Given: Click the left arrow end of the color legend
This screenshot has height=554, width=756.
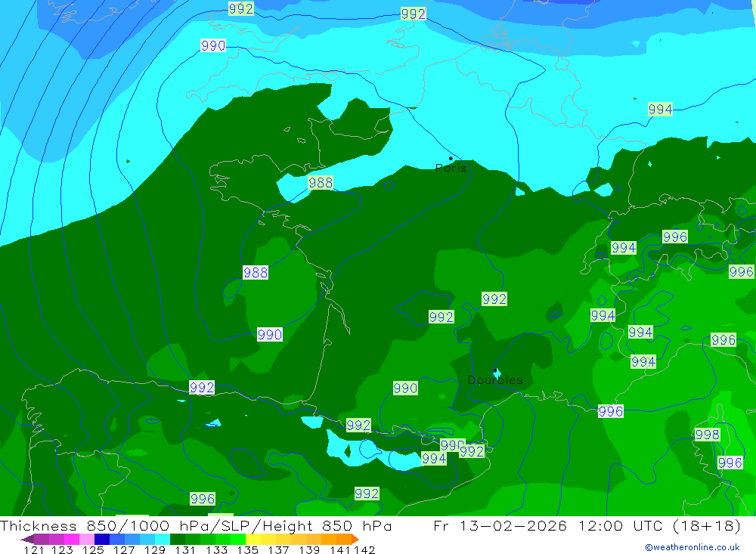Looking at the screenshot, I should [27, 539].
